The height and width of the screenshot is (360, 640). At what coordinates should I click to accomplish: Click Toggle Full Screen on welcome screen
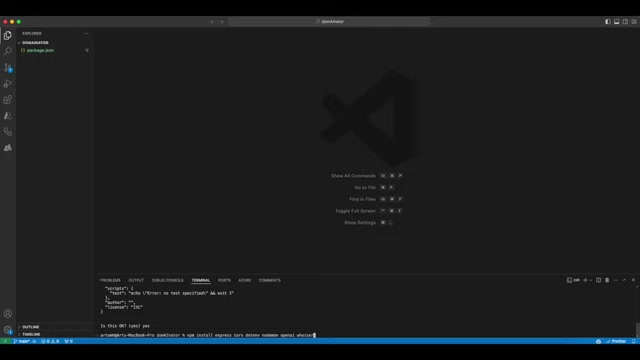[355, 211]
